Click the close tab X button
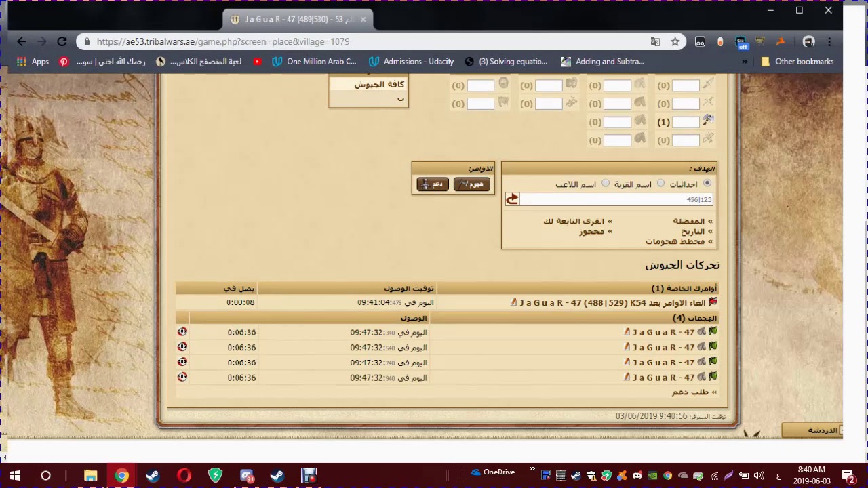This screenshot has height=488, width=868. tap(363, 20)
